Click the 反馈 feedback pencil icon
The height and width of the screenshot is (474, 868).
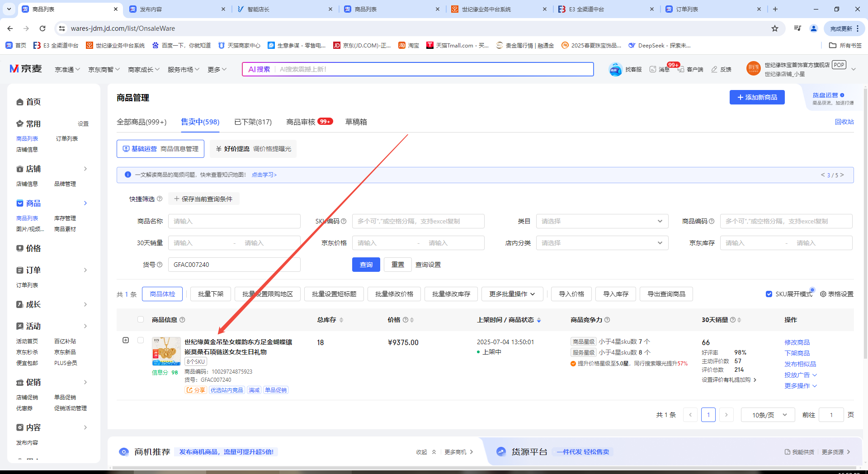(714, 69)
